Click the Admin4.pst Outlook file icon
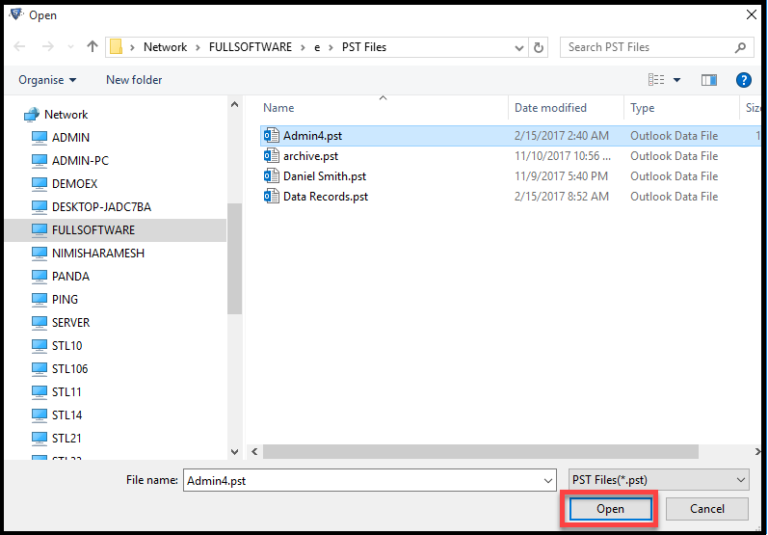The image size is (768, 535). coord(271,136)
